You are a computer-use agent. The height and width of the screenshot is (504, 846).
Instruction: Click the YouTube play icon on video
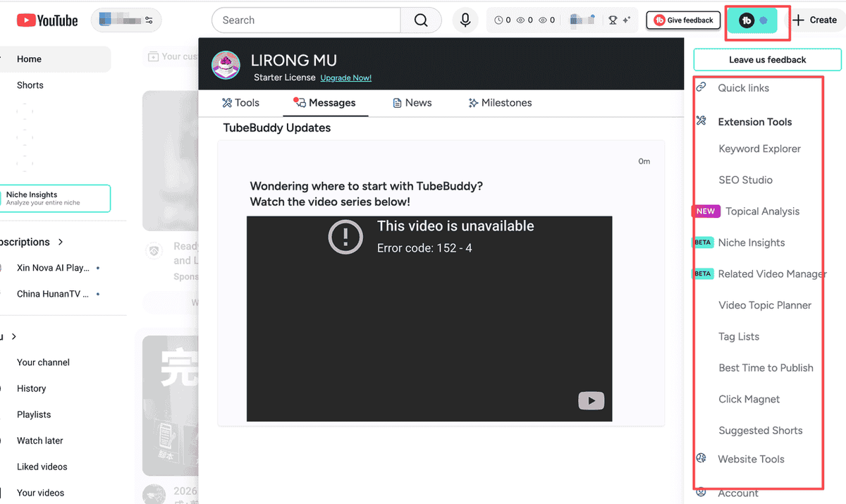pos(591,401)
